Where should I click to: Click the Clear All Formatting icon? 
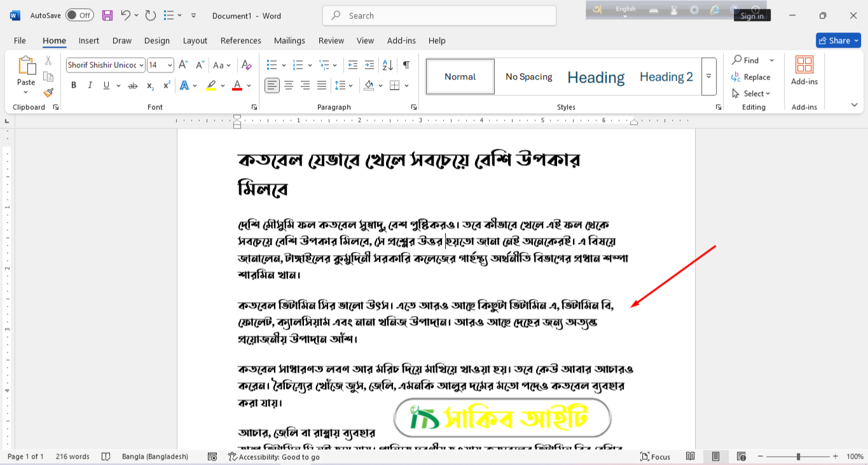pos(247,65)
